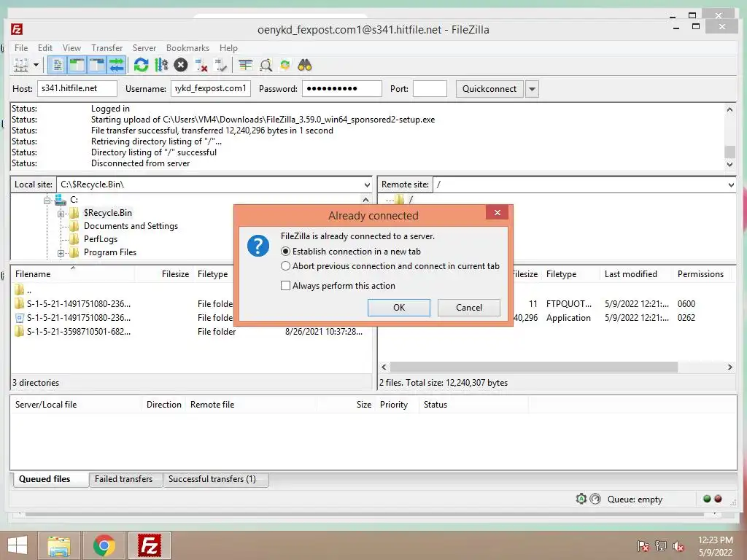Toggle remote directory tree display icon
This screenshot has width=747, height=560.
97,65
